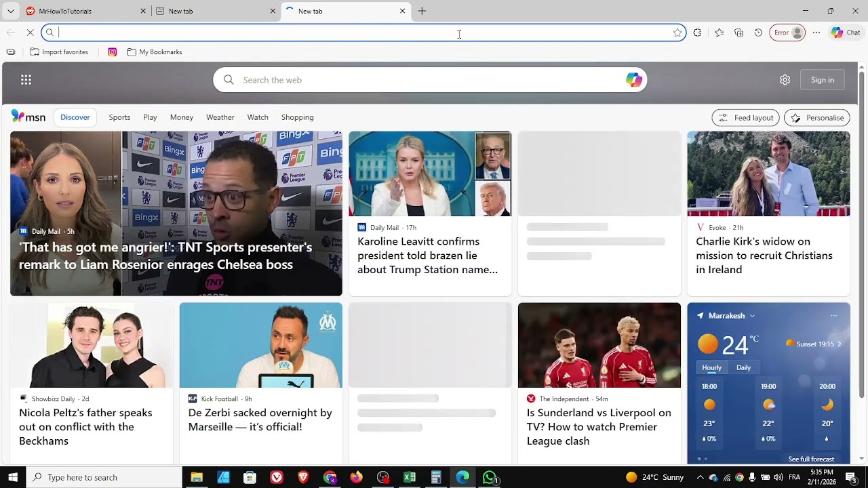Expand the Marrakesh location dropdown
The image size is (868, 488).
click(752, 316)
